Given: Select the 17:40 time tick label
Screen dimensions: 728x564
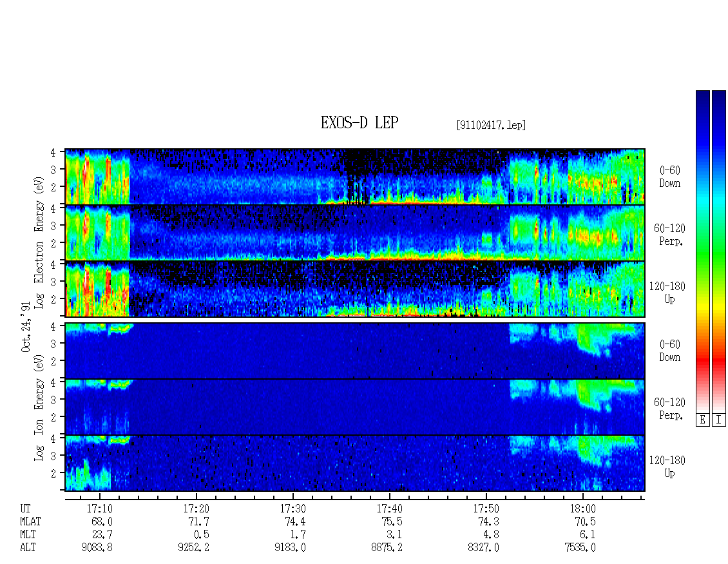Looking at the screenshot, I should click(389, 509).
